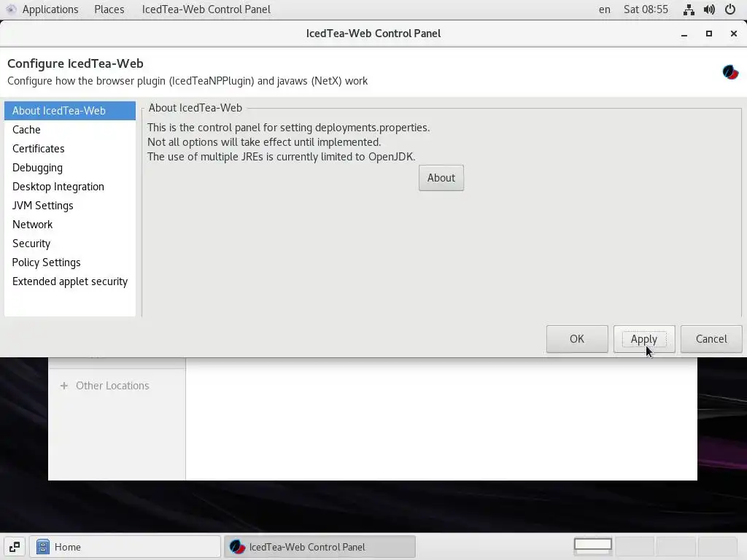Click the en keyboard layout indicator

605,9
